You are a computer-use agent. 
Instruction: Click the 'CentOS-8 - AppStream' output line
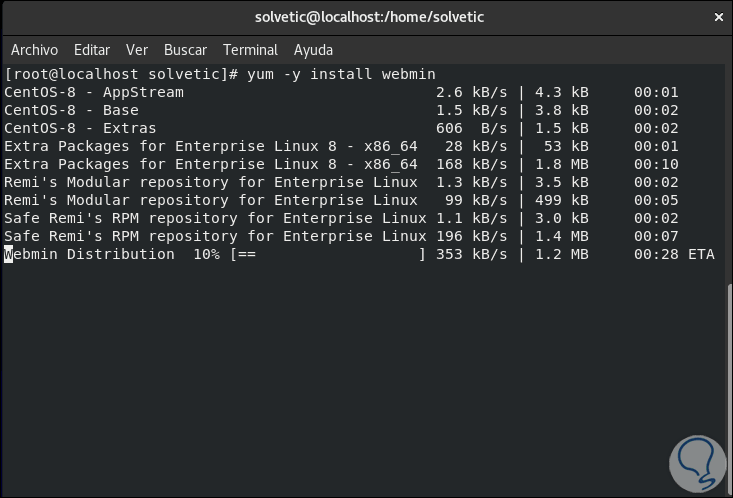point(93,92)
